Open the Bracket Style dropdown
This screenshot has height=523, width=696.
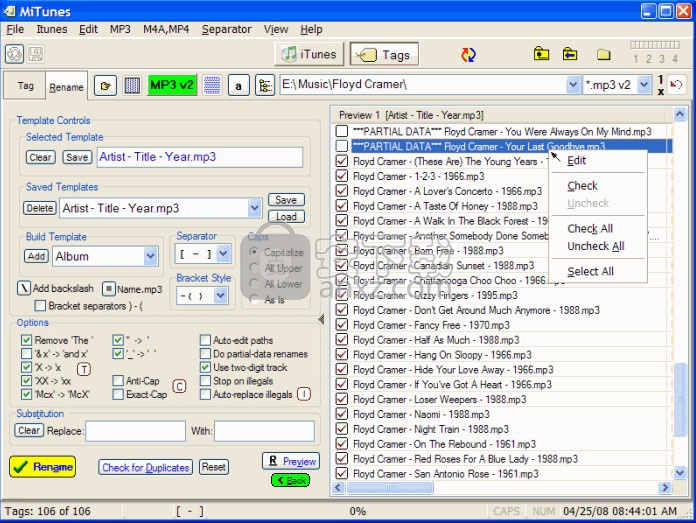(x=221, y=295)
